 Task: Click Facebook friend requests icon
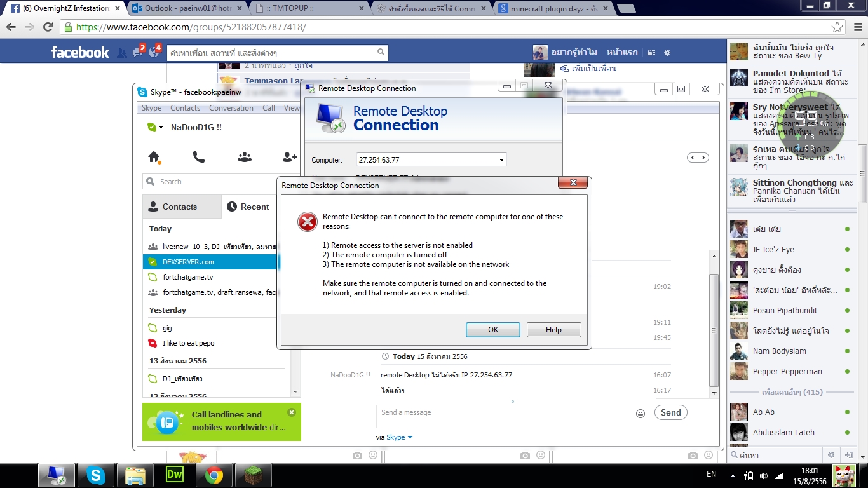point(122,53)
